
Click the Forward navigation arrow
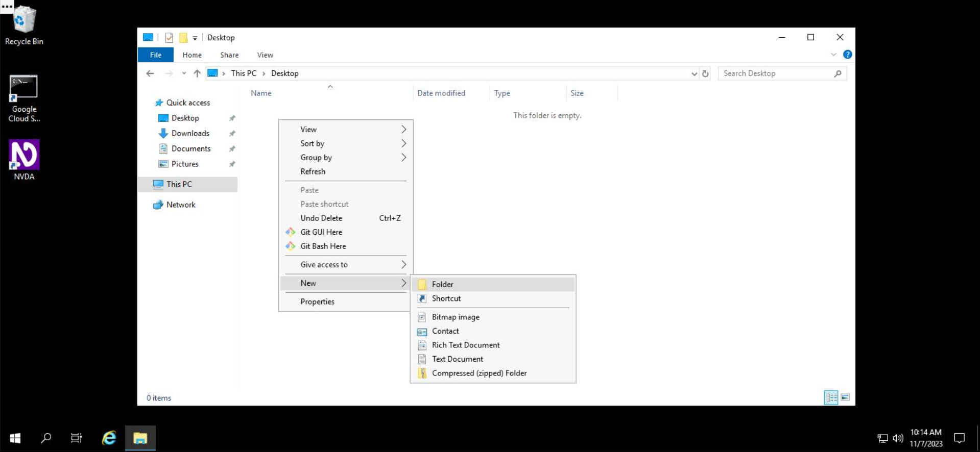point(169,73)
